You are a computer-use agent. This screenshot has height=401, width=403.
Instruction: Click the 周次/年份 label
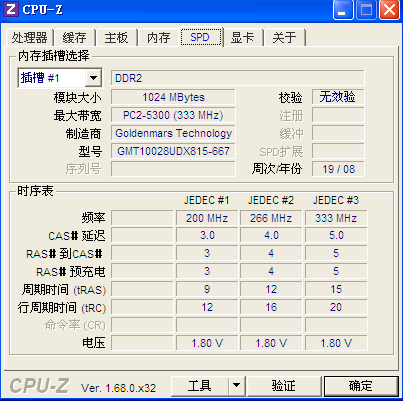pos(277,169)
